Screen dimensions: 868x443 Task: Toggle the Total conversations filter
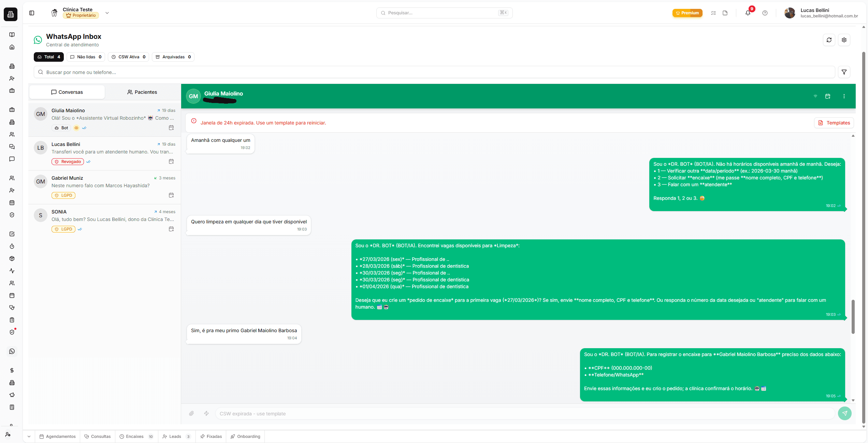[x=49, y=57]
